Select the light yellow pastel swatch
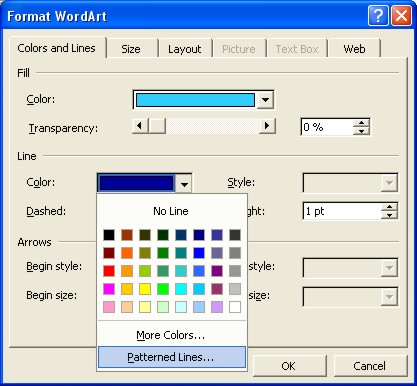 tap(145, 307)
